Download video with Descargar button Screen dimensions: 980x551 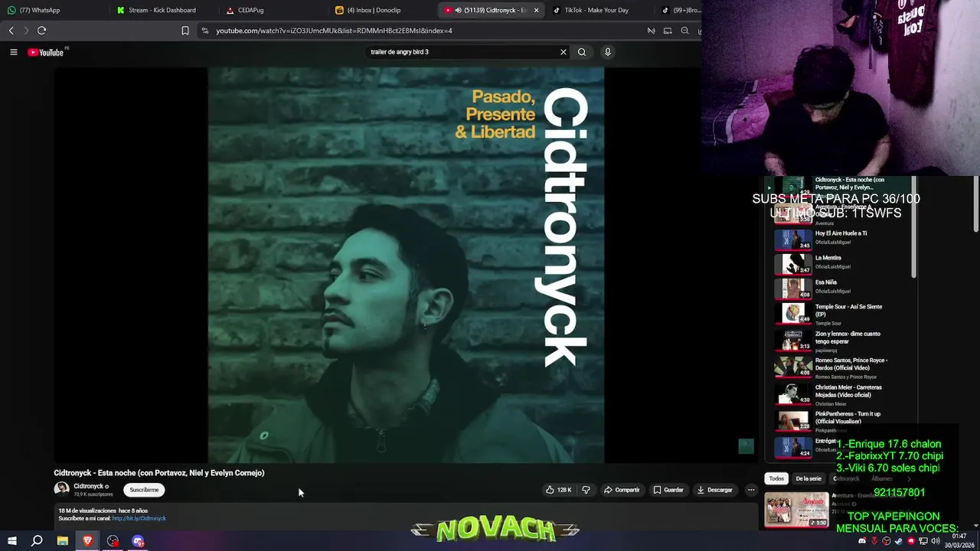point(715,490)
